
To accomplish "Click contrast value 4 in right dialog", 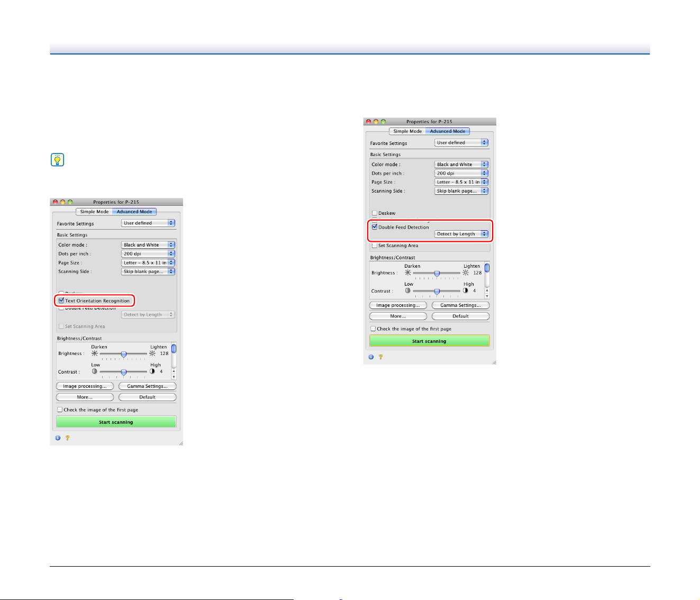I will click(475, 290).
